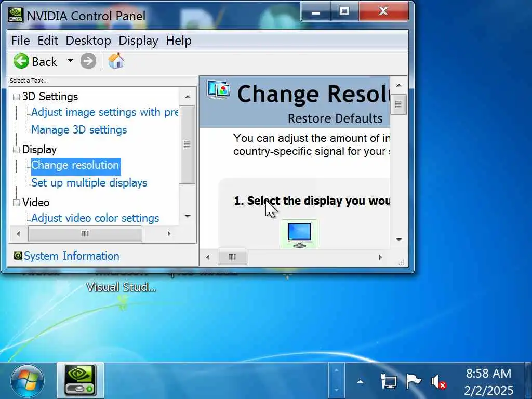This screenshot has height=399, width=532.
Task: Click the muted volume speaker icon
Action: (x=438, y=382)
